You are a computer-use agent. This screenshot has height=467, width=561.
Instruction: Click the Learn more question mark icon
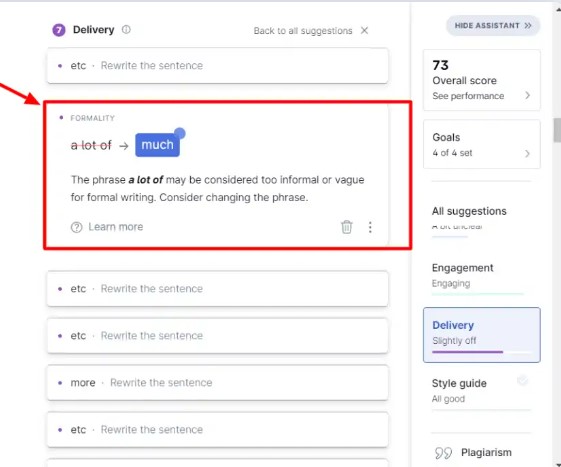[76, 227]
